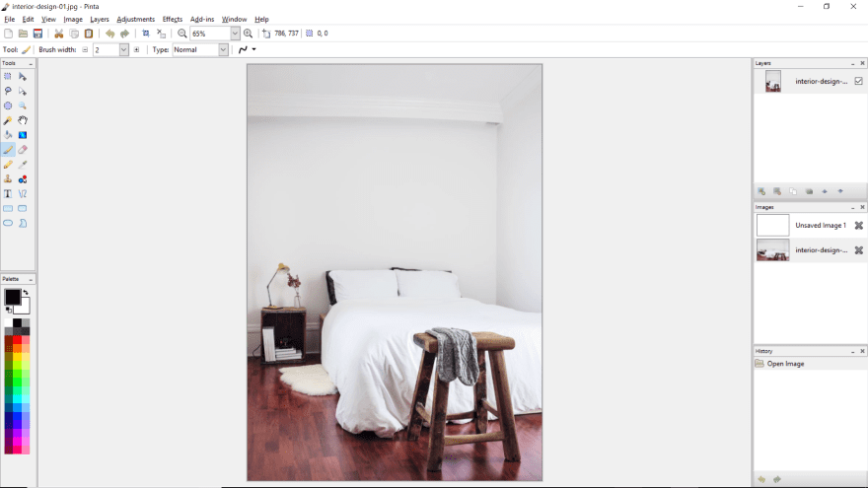Save the image with floppy icon
Image resolution: width=868 pixels, height=488 pixels.
coord(37,34)
